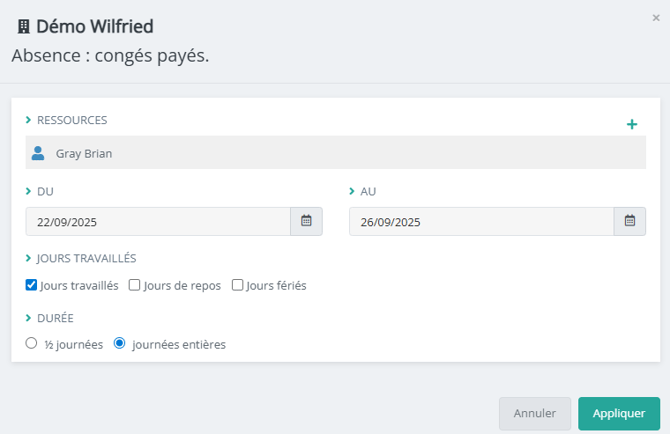Screen dimensions: 670x434
Task: Enable the Jours de repos checkbox
Action: point(135,285)
